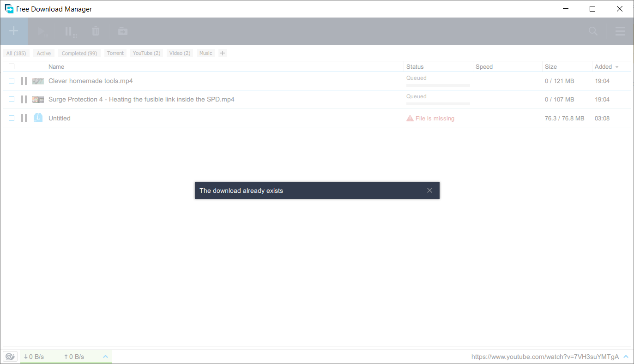
Task: Click size value 0 / 121 MB
Action: tap(560, 81)
